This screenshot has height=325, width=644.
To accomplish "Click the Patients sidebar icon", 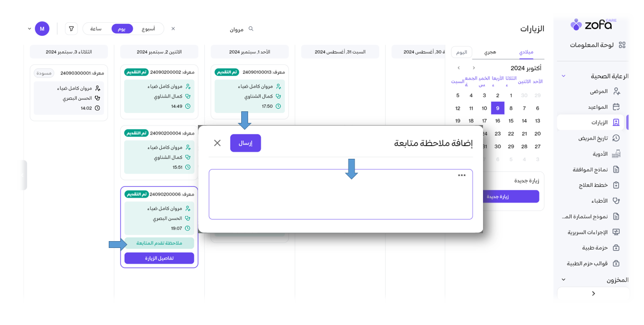I will pos(616,91).
